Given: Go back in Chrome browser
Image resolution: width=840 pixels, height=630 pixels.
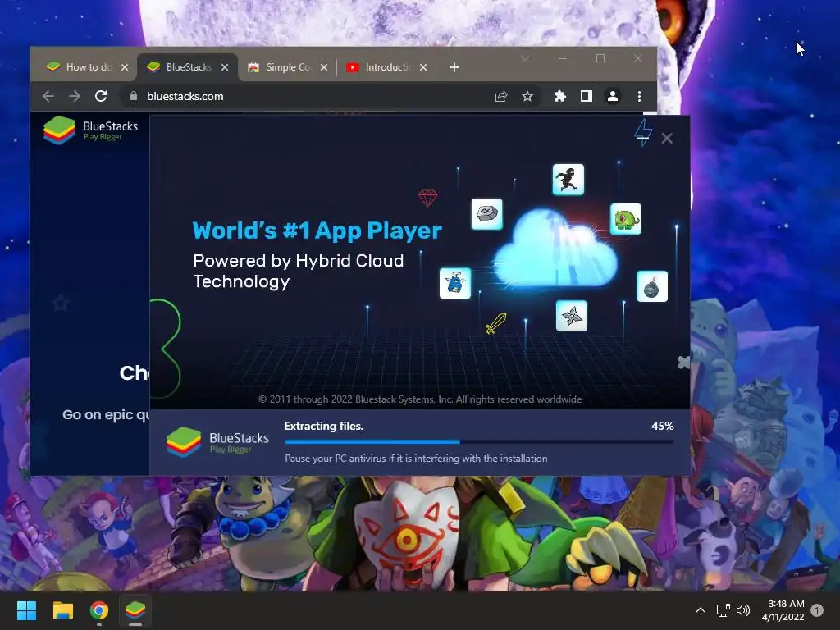Looking at the screenshot, I should coord(48,97).
